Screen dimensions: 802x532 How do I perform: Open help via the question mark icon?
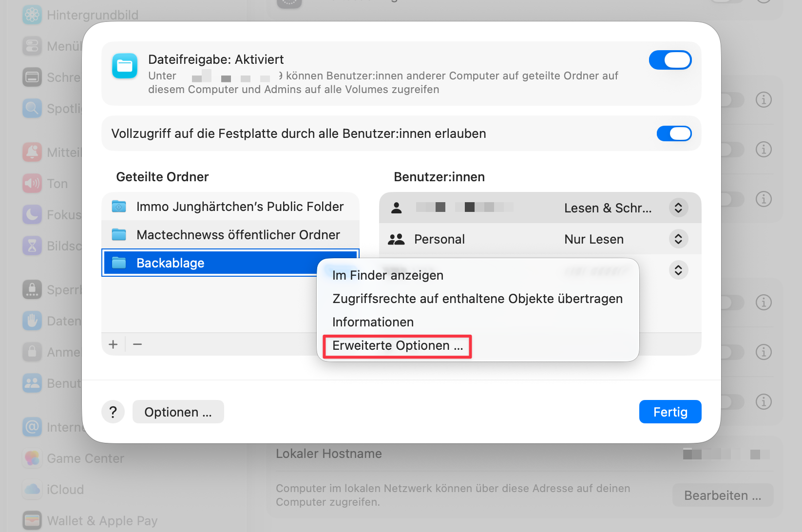113,412
